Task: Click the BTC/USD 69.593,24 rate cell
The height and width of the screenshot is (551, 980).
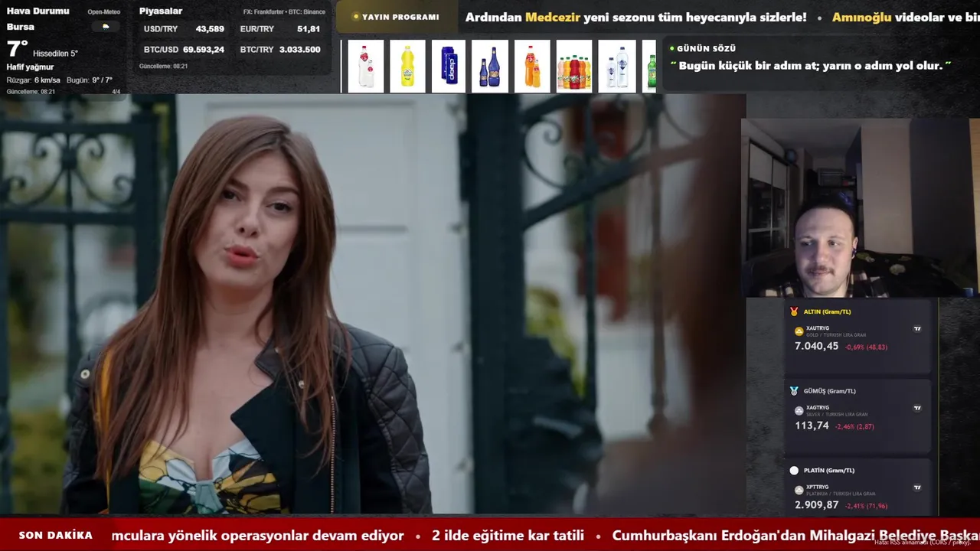Action: click(184, 49)
